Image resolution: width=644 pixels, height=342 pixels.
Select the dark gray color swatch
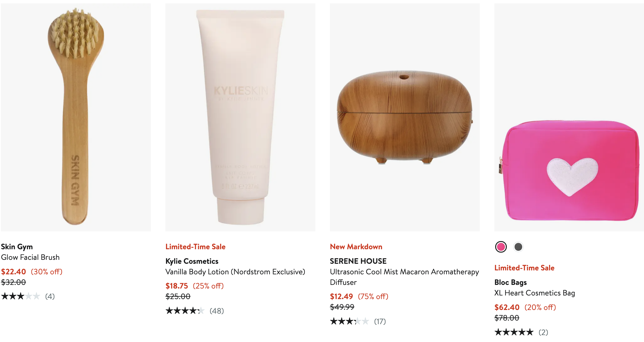pos(518,247)
